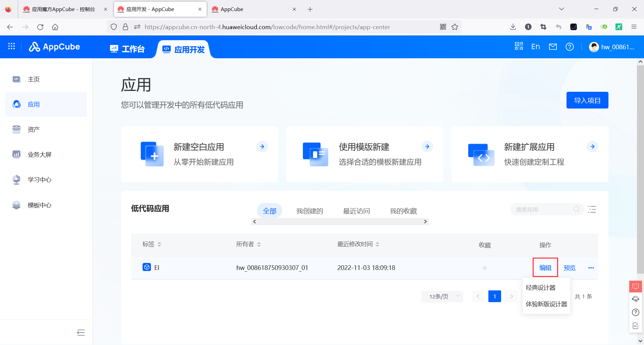644x345 pixels.
Task: Select 资产 in the left sidebar
Action: [33, 129]
